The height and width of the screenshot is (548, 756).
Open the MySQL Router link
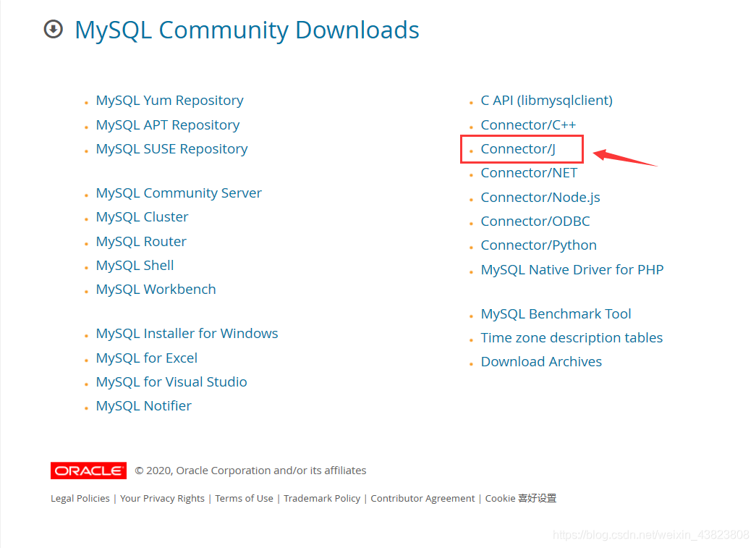click(x=141, y=241)
